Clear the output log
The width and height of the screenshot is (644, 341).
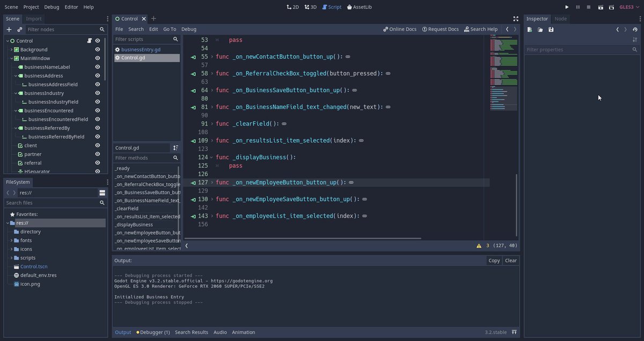tap(511, 261)
